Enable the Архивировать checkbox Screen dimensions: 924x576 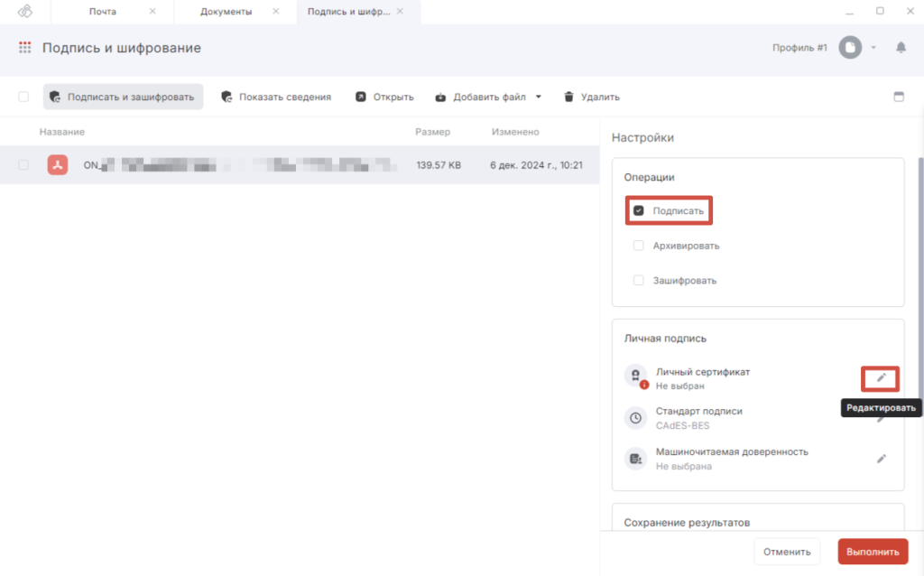click(x=639, y=246)
